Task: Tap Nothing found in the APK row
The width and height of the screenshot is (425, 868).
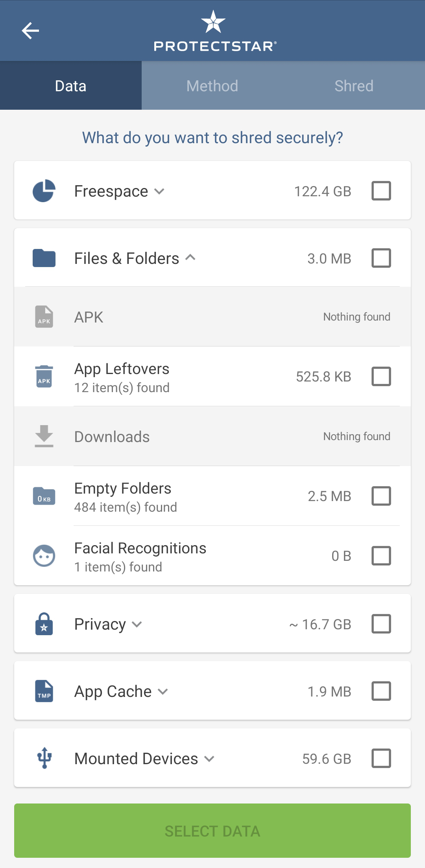Action: tap(357, 317)
